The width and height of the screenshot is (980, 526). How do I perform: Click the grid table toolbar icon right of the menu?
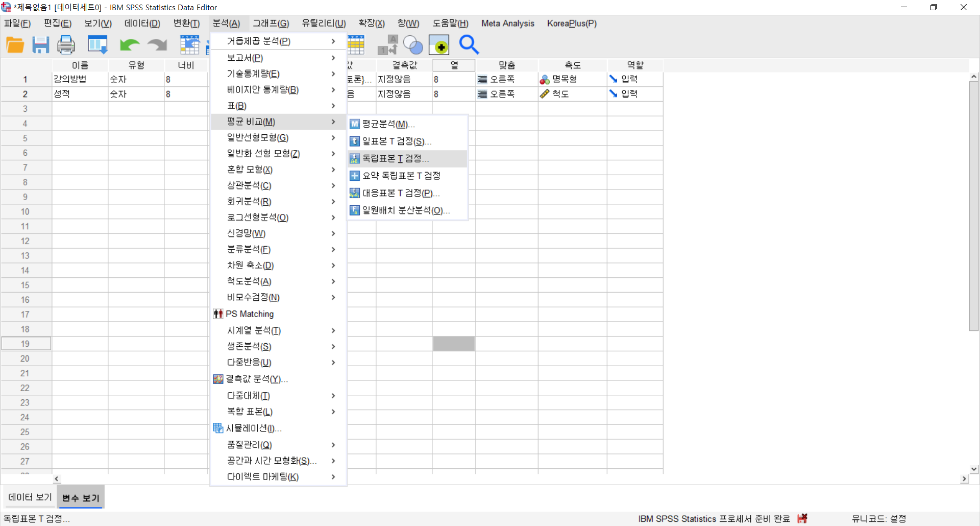click(x=356, y=45)
